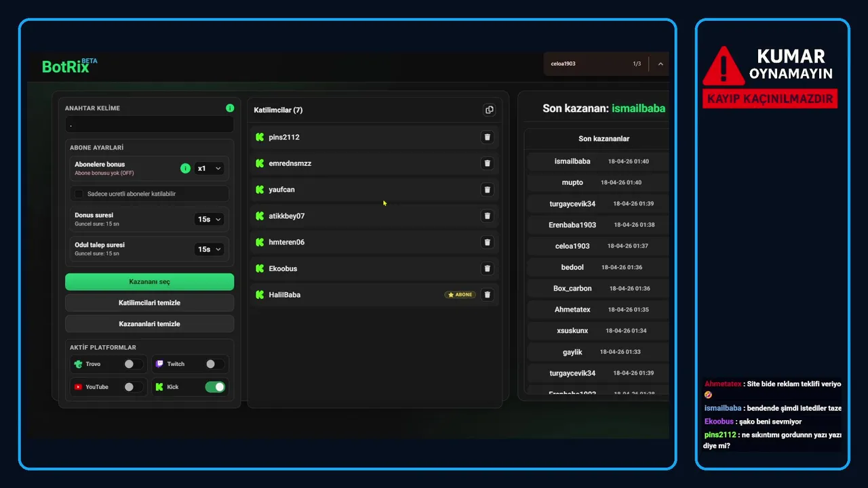Click the Kick logo beside HalilBaba
The height and width of the screenshot is (488, 868).
(x=260, y=295)
